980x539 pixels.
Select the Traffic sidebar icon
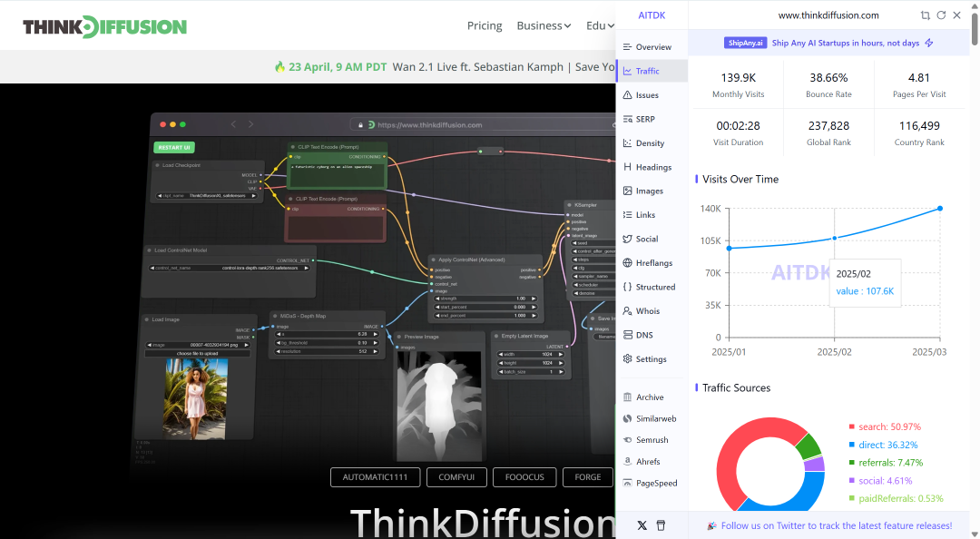[x=627, y=72]
